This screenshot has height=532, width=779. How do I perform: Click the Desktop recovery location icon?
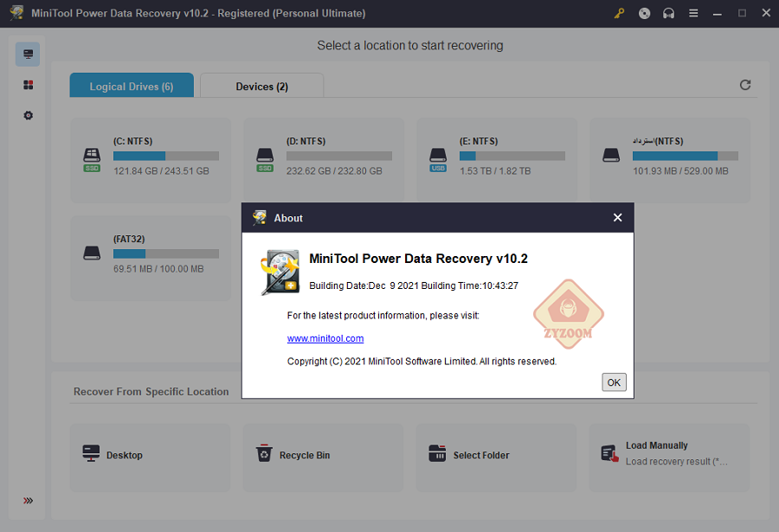(91, 453)
